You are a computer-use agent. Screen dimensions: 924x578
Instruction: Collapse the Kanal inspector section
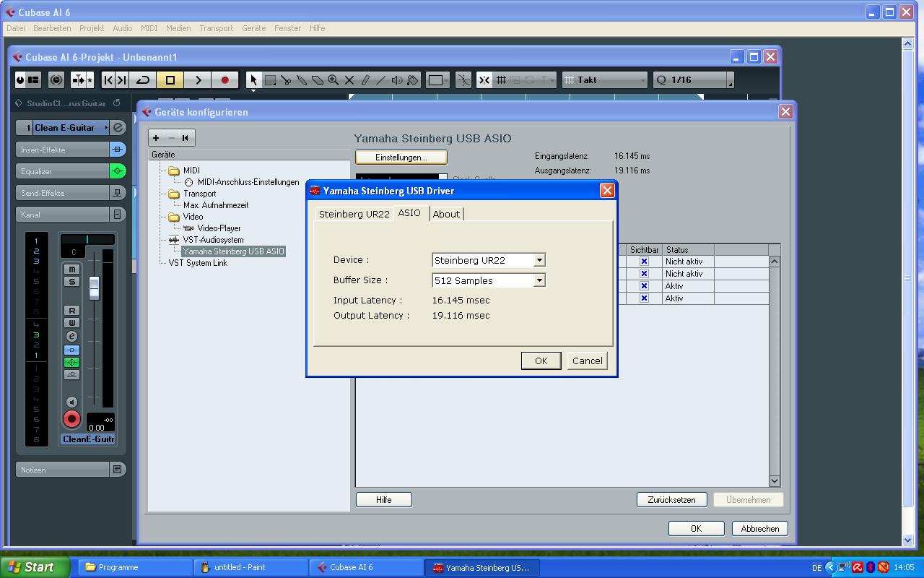click(x=62, y=215)
